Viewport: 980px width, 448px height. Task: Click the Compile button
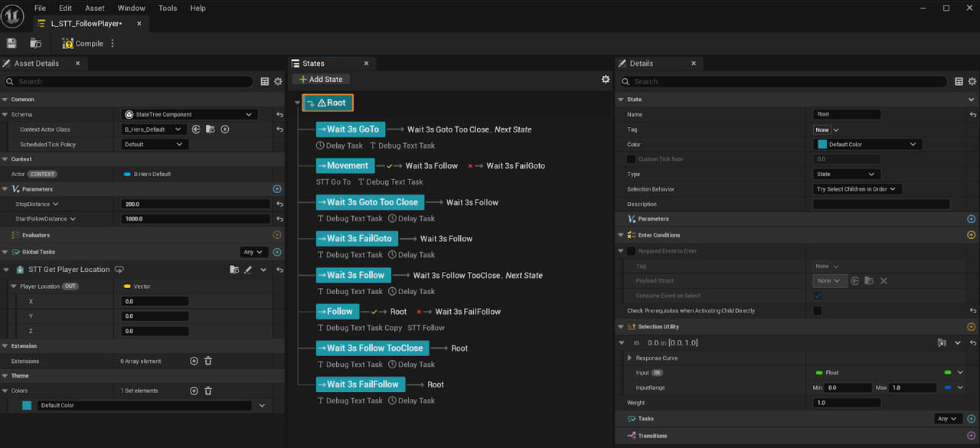[83, 44]
